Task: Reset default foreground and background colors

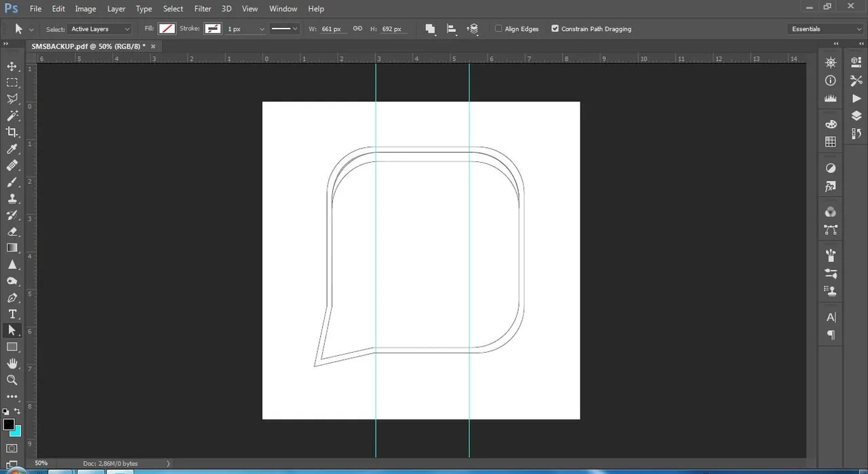Action: pyautogui.click(x=6, y=411)
